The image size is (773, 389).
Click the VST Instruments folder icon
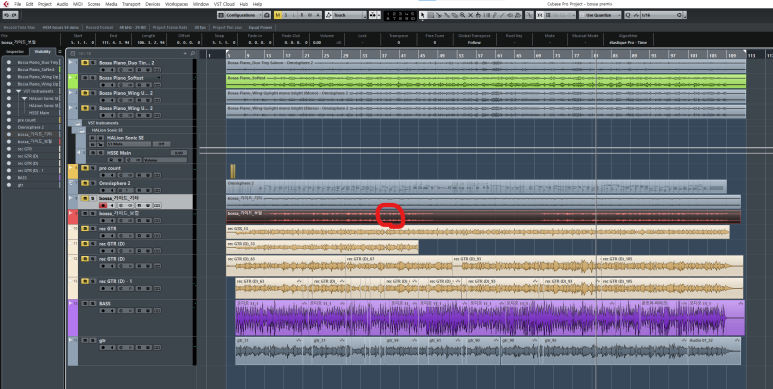[x=77, y=123]
